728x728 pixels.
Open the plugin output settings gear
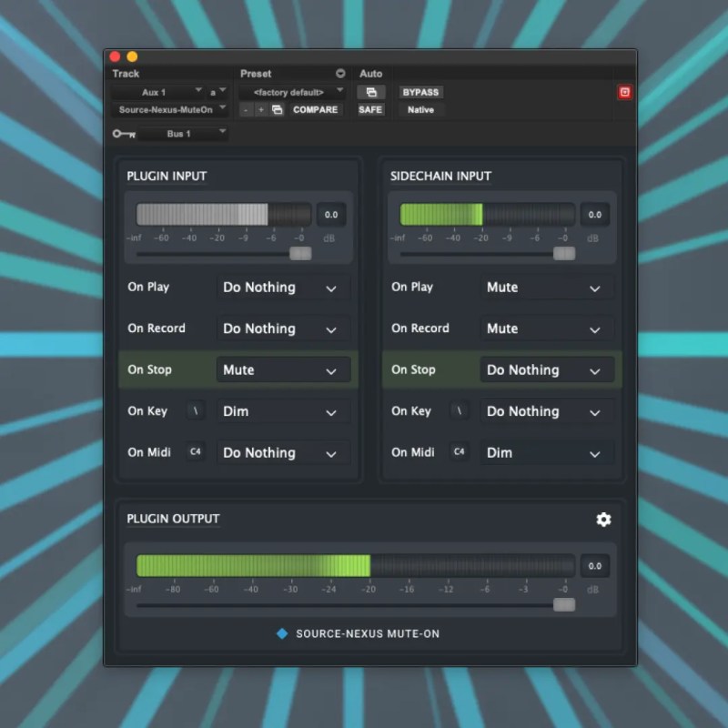pyautogui.click(x=603, y=519)
